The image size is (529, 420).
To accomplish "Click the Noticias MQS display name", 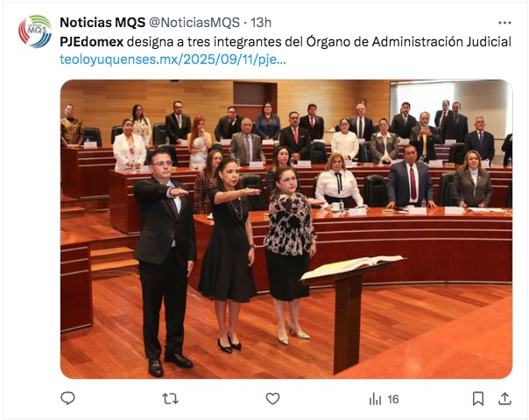I will (x=102, y=23).
